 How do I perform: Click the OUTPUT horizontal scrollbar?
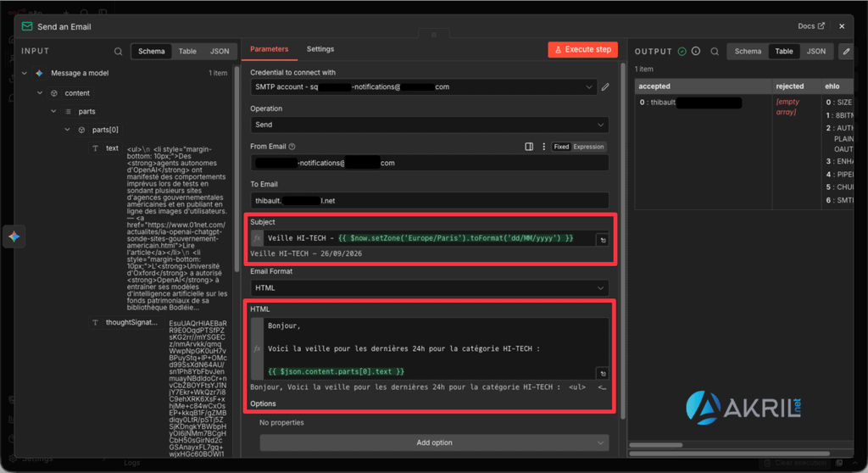click(655, 445)
